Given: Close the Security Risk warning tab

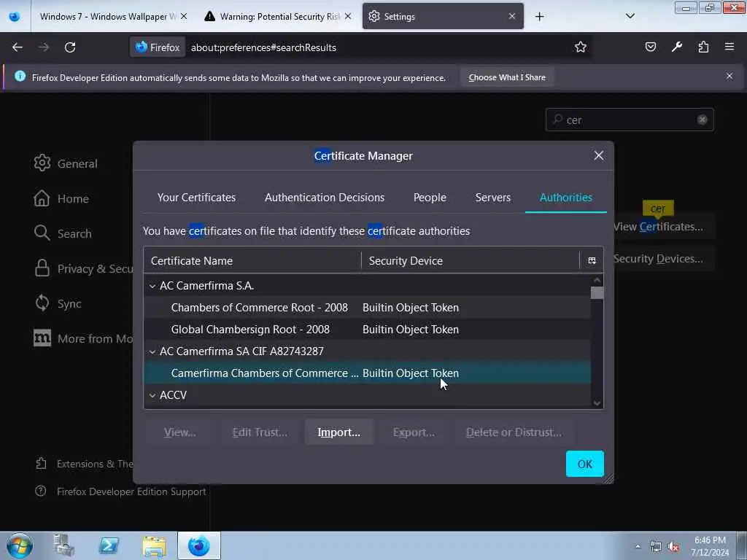Looking at the screenshot, I should pos(348,17).
